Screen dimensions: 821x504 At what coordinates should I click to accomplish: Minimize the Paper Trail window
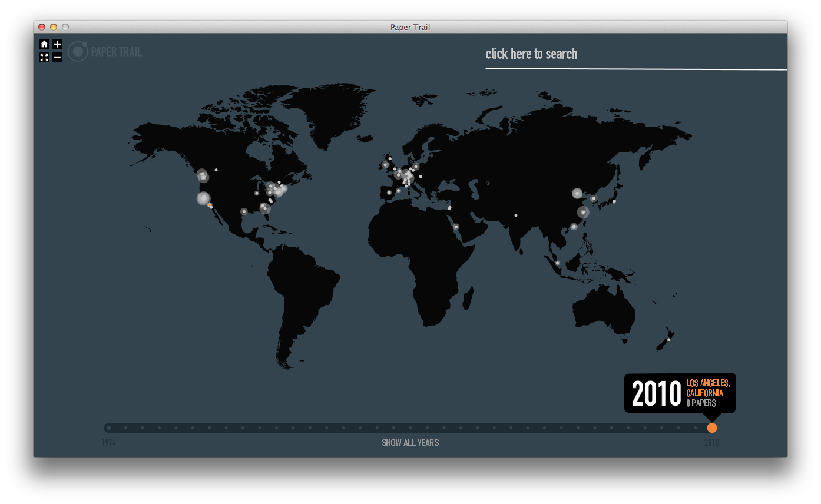pyautogui.click(x=54, y=27)
